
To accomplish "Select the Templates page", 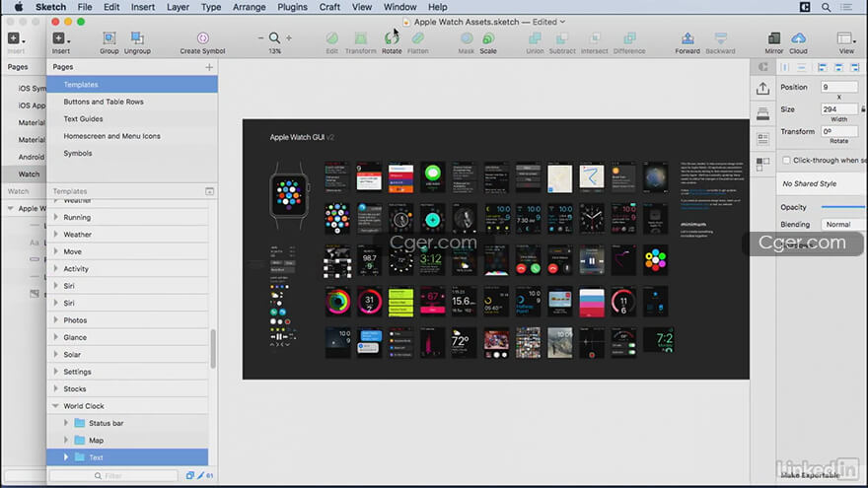I will pos(132,85).
